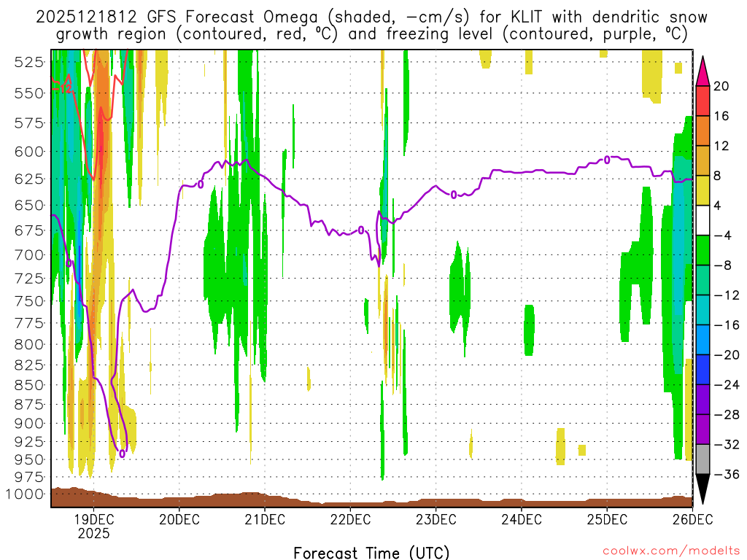Click the 775 pressure level label
The width and height of the screenshot is (747, 560).
tap(29, 323)
